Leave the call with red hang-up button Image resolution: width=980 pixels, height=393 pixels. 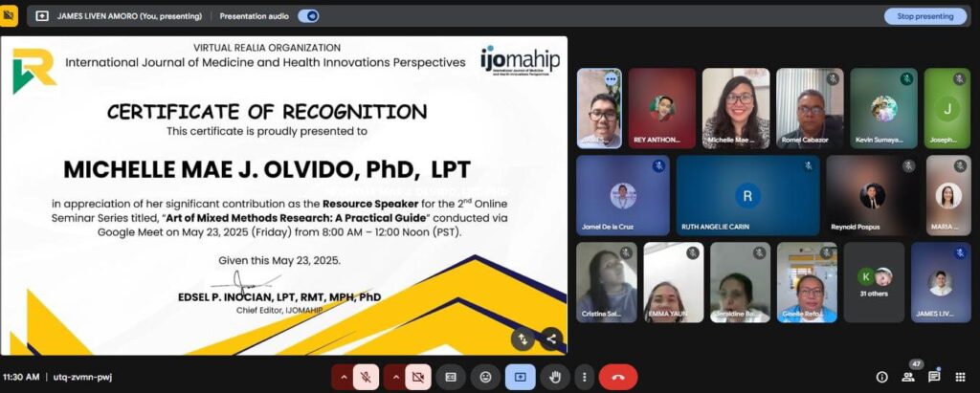point(618,377)
